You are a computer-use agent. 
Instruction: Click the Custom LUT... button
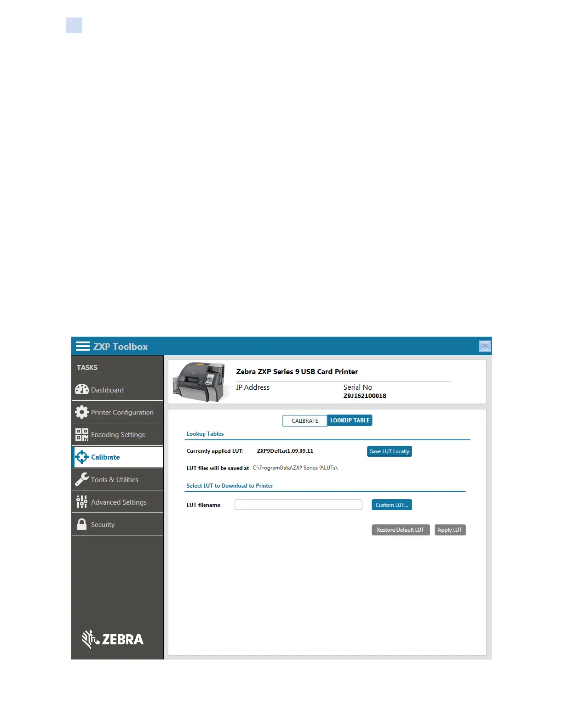coord(392,505)
